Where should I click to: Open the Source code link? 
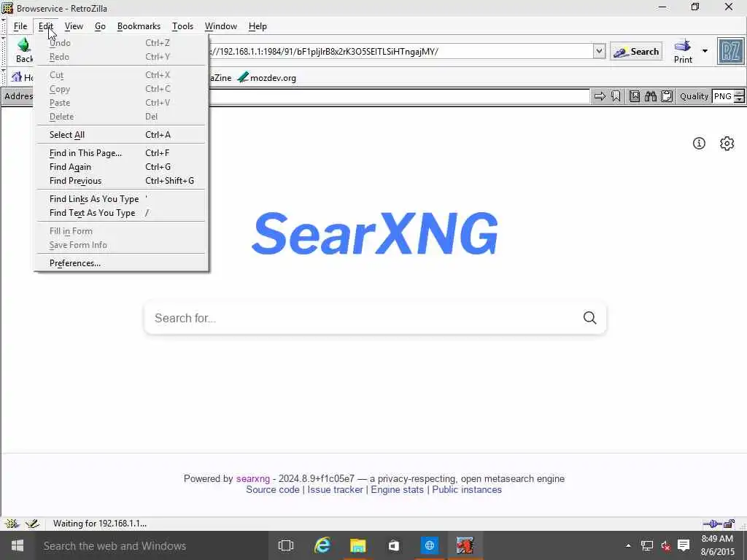click(273, 489)
